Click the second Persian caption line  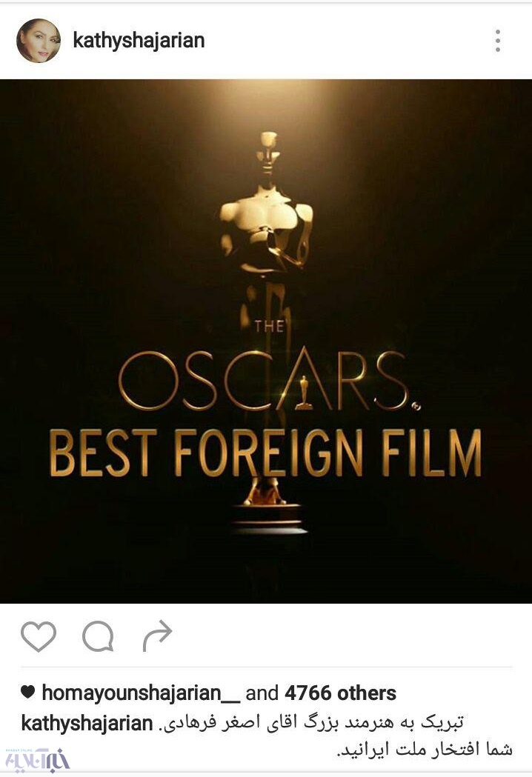click(425, 750)
